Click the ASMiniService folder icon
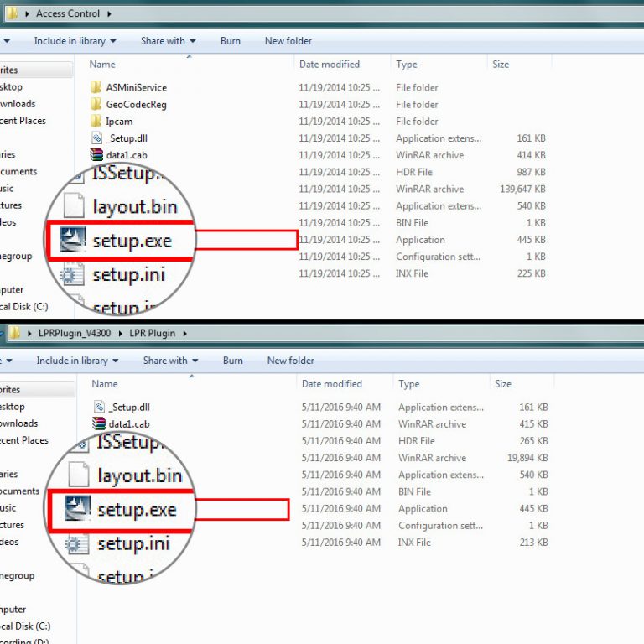Image resolution: width=644 pixels, height=644 pixels. (x=96, y=87)
